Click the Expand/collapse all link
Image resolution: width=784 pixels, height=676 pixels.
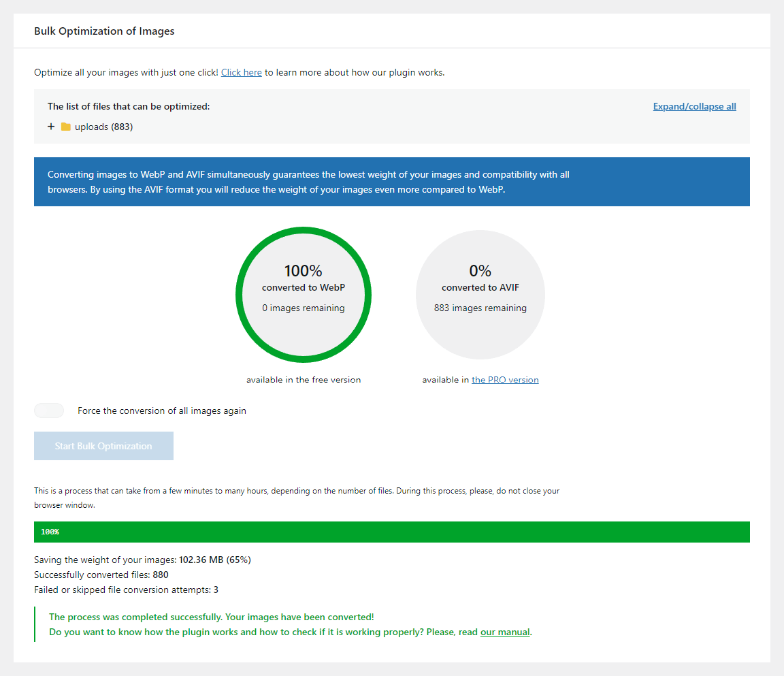(694, 106)
